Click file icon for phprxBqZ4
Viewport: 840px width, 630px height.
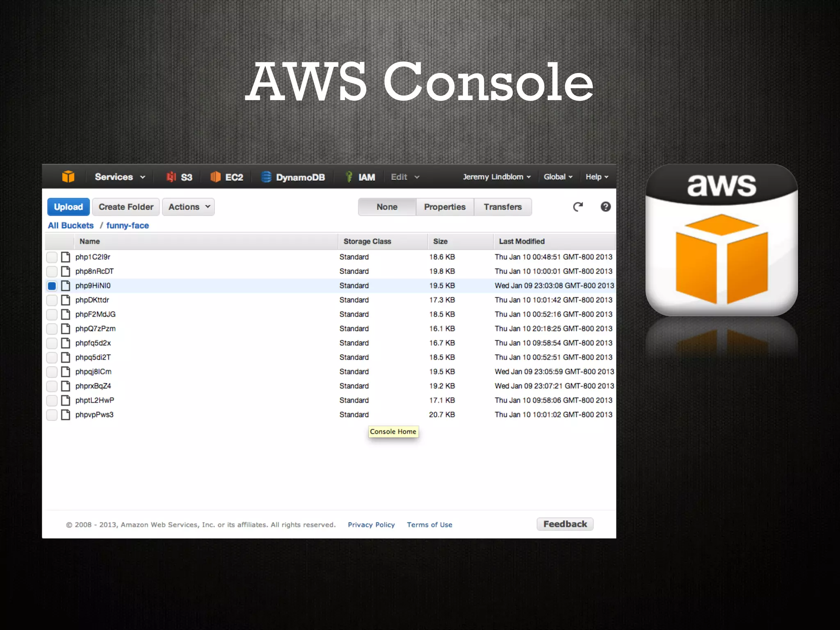tap(66, 386)
